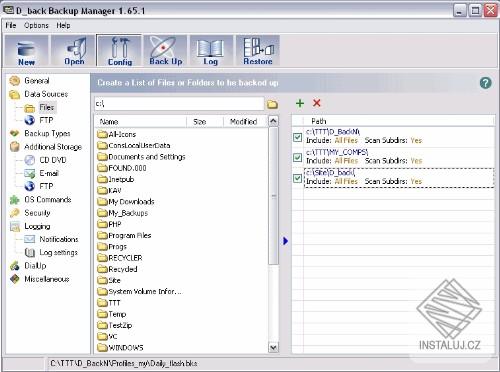The height and width of the screenshot is (372, 500).
Task: Click the New profile toolbar icon
Action: pyautogui.click(x=26, y=50)
